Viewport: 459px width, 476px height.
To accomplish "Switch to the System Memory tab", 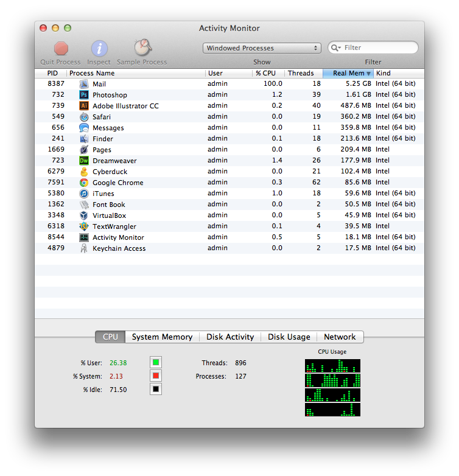I will pos(162,337).
